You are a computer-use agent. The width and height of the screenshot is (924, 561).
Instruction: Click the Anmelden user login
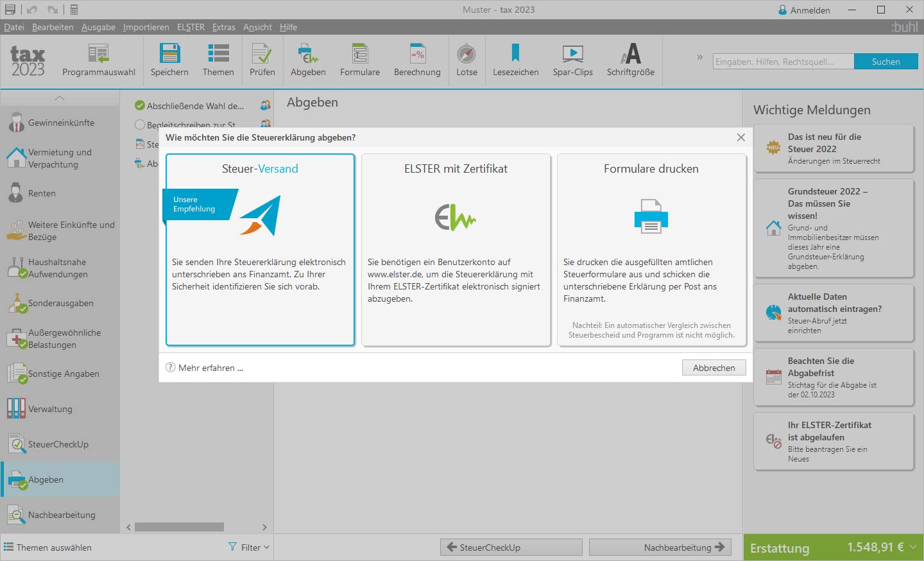[x=804, y=10]
